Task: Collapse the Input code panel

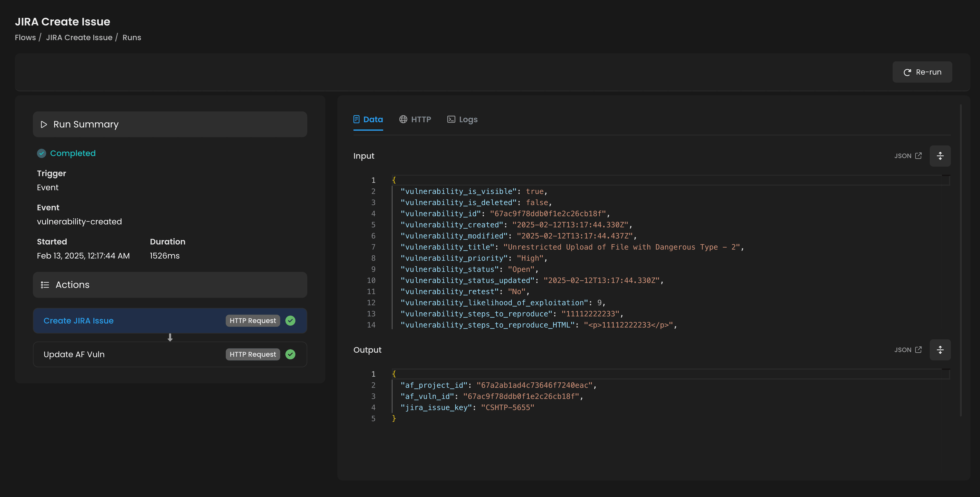Action: [x=940, y=156]
